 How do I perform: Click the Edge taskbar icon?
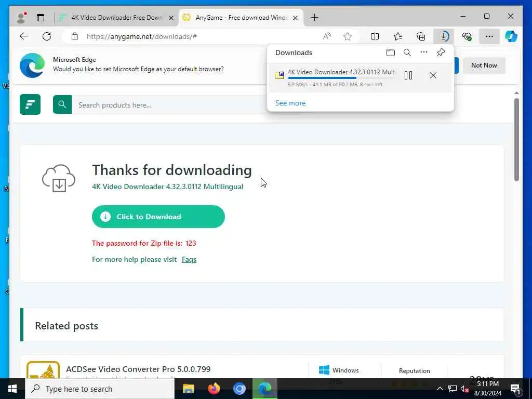coord(265,389)
